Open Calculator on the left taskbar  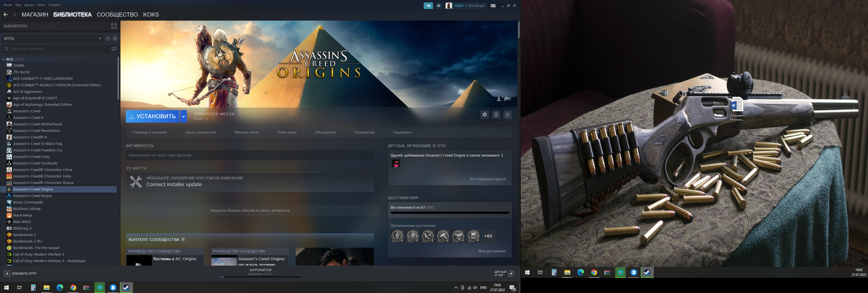[33, 288]
